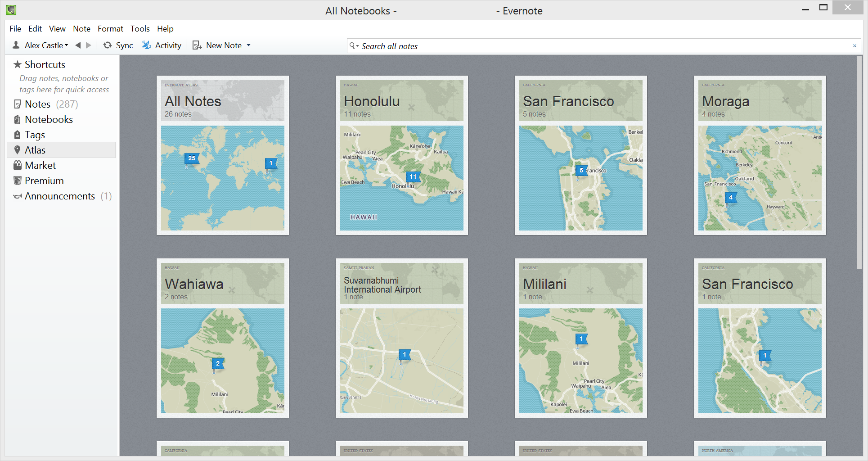Select Notebooks in sidebar
Image resolution: width=868 pixels, height=461 pixels.
pos(61,119)
